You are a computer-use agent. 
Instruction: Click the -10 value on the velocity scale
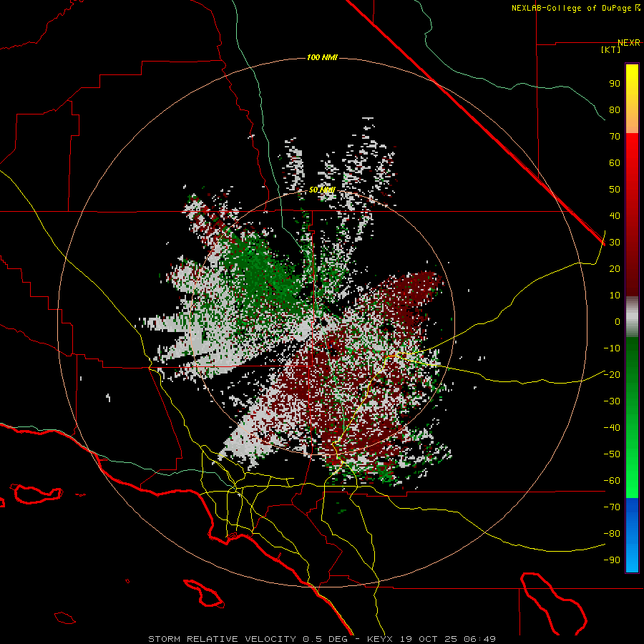(612, 348)
